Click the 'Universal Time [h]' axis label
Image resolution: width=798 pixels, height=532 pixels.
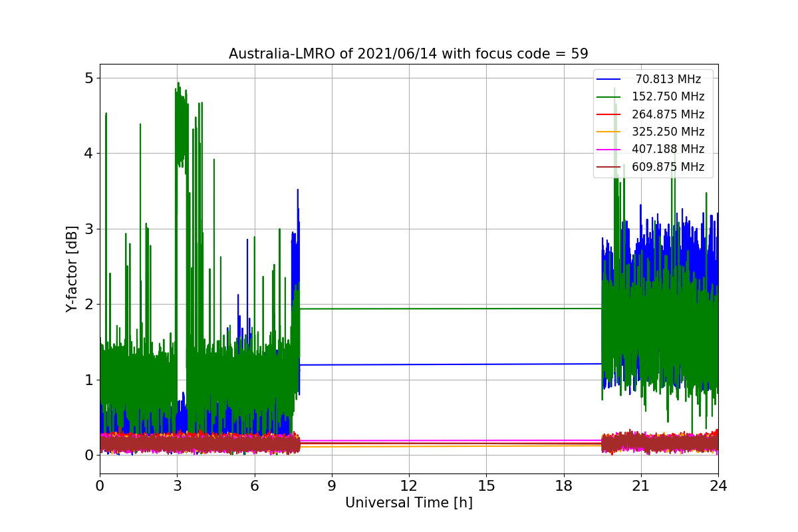(x=409, y=503)
